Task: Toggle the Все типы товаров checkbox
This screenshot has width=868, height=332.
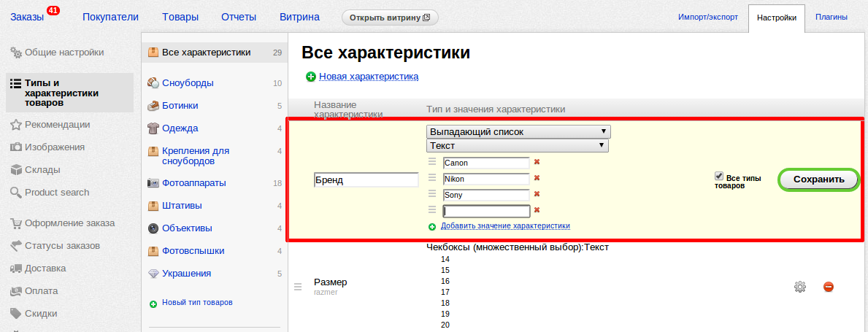Action: (x=719, y=176)
